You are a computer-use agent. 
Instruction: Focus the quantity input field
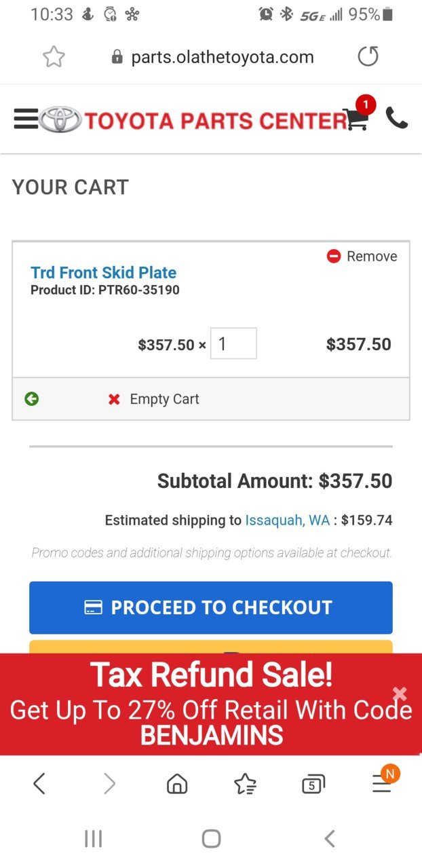pyautogui.click(x=233, y=343)
